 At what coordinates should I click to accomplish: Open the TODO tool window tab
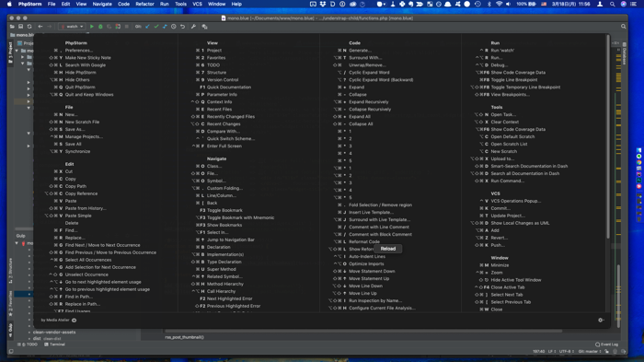[28, 344]
